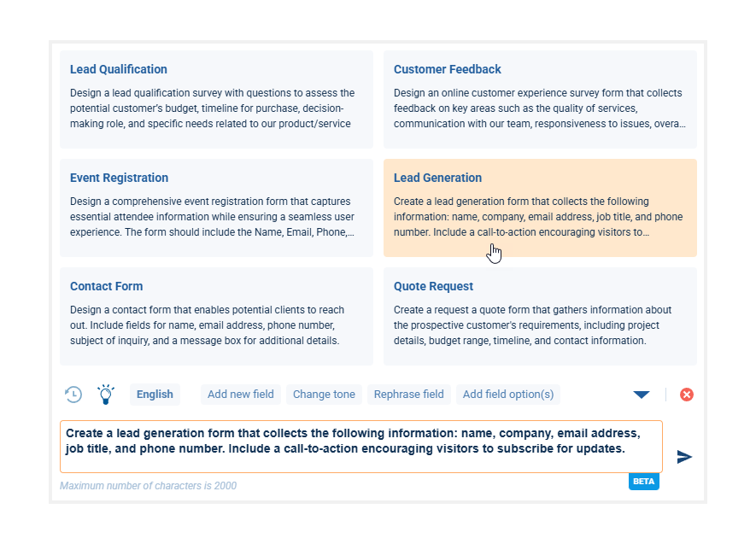Screen dimensions: 756x544
Task: Open the Contact Form template card
Action: [x=216, y=317]
